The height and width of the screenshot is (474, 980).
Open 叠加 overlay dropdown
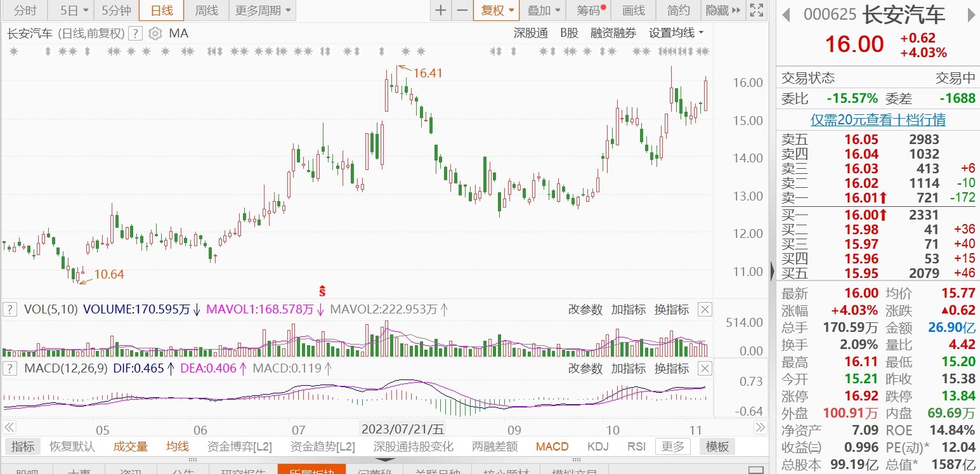(x=544, y=10)
